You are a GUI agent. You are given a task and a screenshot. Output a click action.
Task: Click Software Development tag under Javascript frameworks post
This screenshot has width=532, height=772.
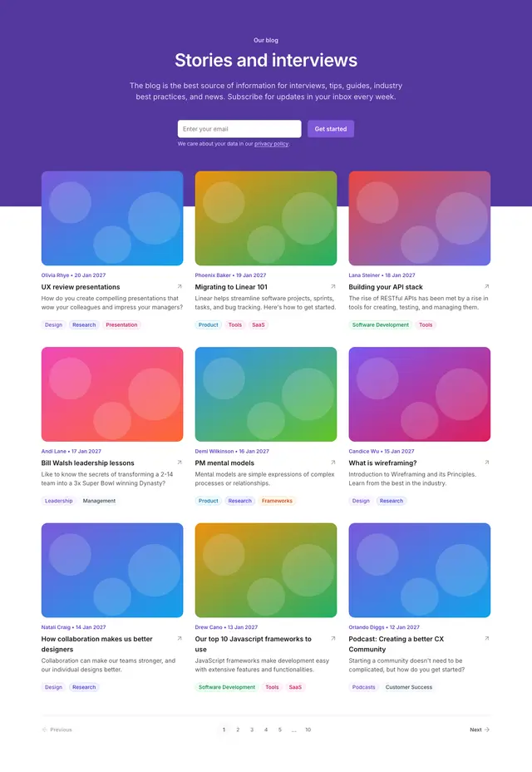click(227, 687)
